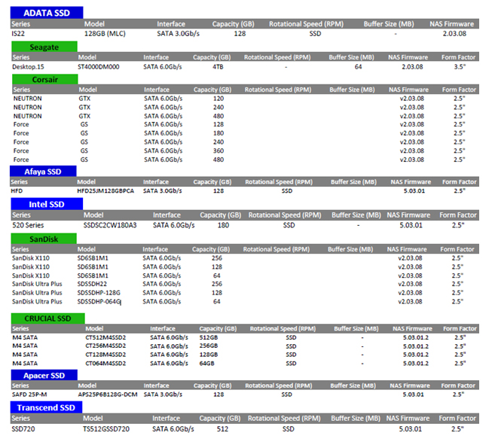Select the Afaya SSD header
Image resolution: width=492 pixels, height=448 pixels.
pos(43,171)
